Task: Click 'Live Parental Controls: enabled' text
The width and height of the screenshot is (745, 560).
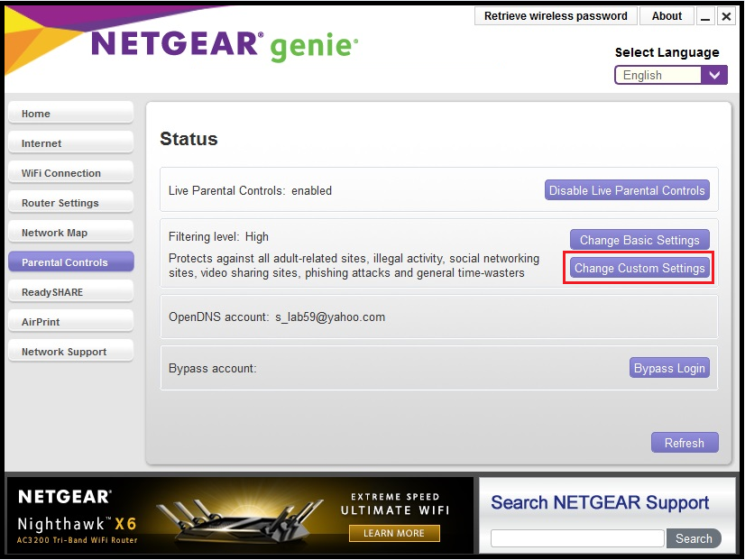Action: [x=250, y=190]
